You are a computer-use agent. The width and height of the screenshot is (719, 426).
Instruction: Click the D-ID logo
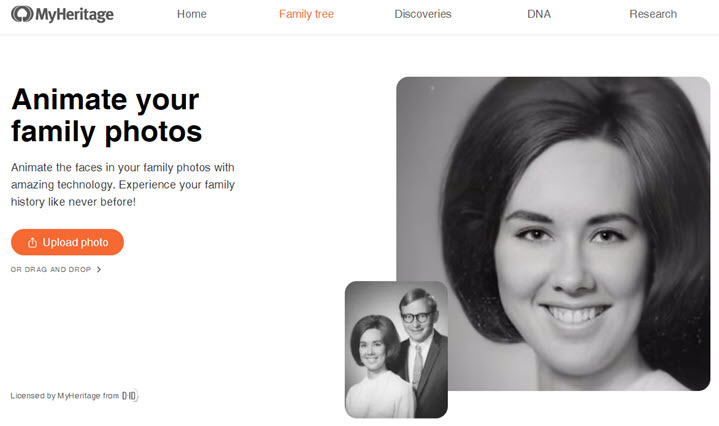pyautogui.click(x=129, y=396)
